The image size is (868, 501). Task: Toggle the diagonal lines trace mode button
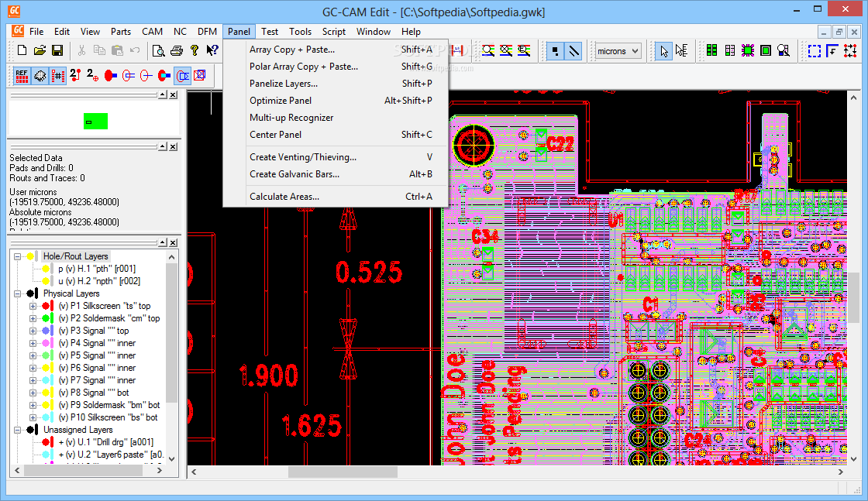click(573, 51)
